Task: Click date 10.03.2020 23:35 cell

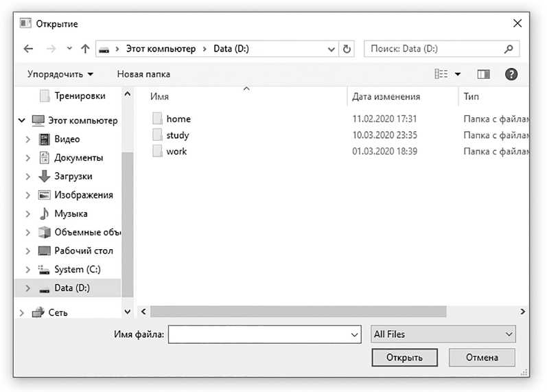Action: [x=384, y=135]
